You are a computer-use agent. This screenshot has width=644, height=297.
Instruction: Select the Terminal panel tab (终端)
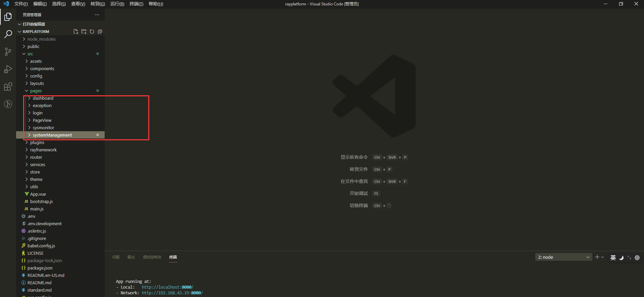point(173,257)
